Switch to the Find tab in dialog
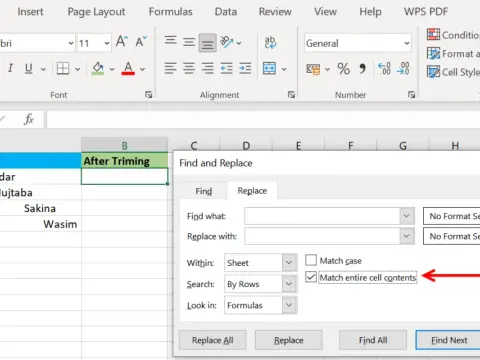 coord(204,191)
